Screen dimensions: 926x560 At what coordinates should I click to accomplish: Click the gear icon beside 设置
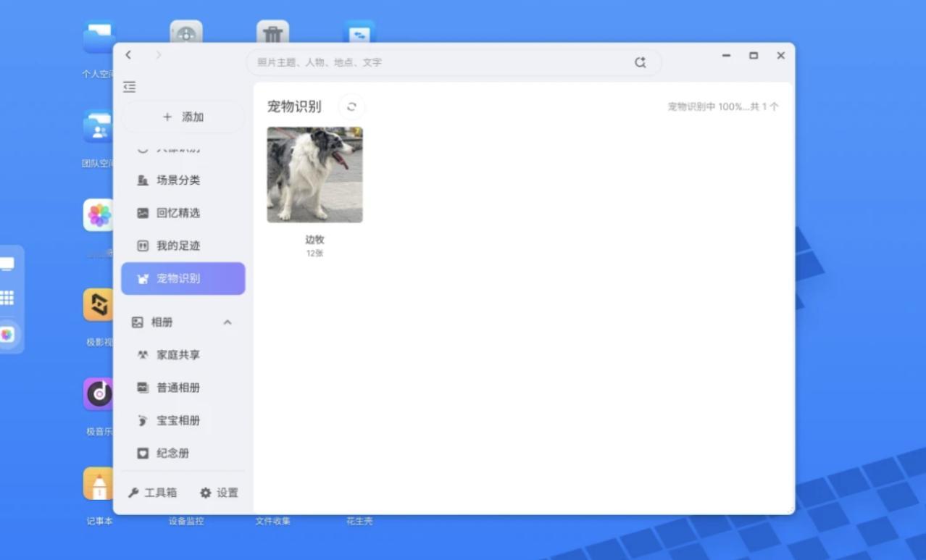pos(206,493)
